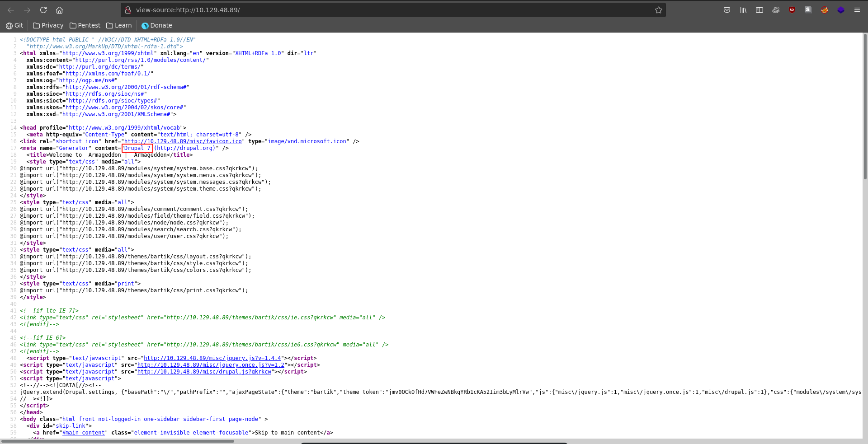The width and height of the screenshot is (868, 444).
Task: Click the vertical scrollbar thumb
Action: (865, 106)
